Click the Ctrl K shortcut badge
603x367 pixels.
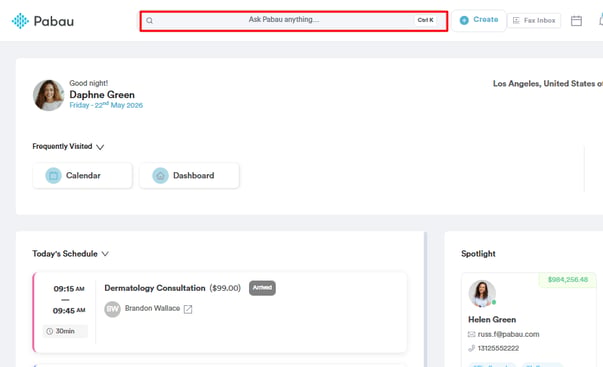[425, 20]
